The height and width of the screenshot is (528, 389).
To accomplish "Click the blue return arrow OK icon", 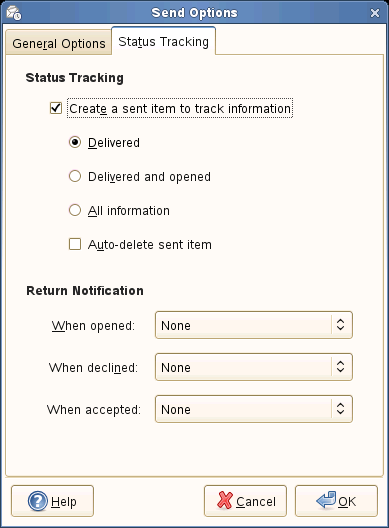I will coord(326,500).
